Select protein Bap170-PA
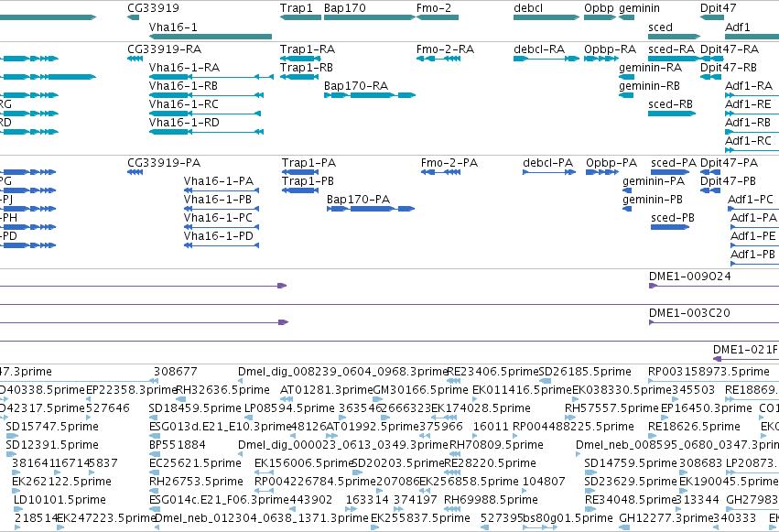 coord(371,209)
